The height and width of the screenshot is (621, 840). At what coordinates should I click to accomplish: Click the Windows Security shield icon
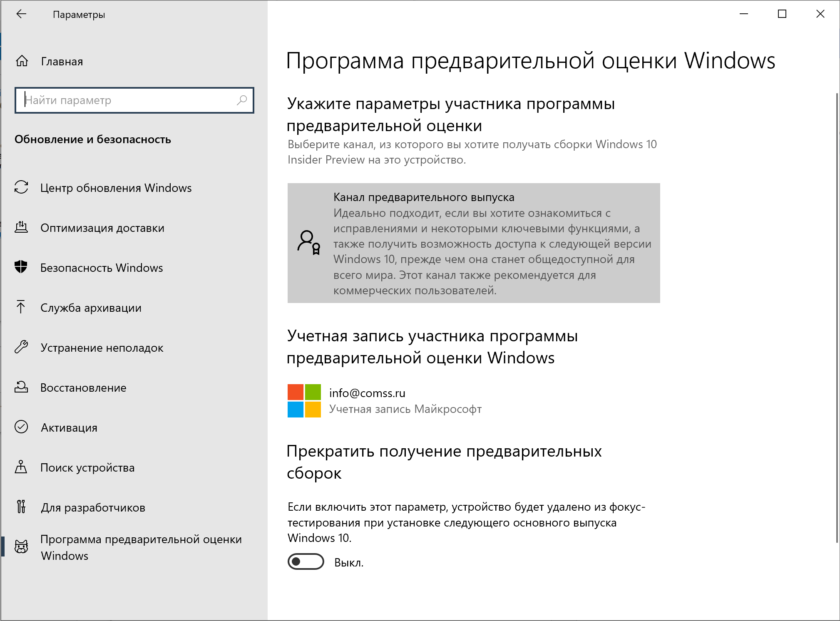[x=21, y=267]
